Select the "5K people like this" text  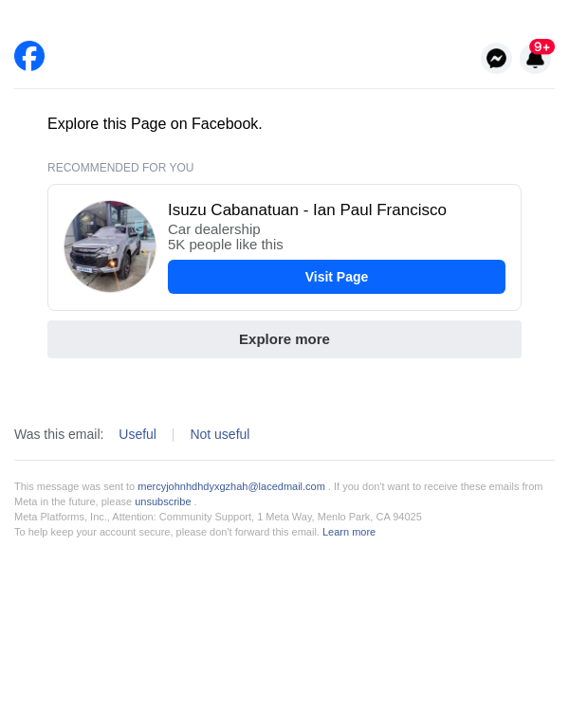pyautogui.click(x=226, y=245)
